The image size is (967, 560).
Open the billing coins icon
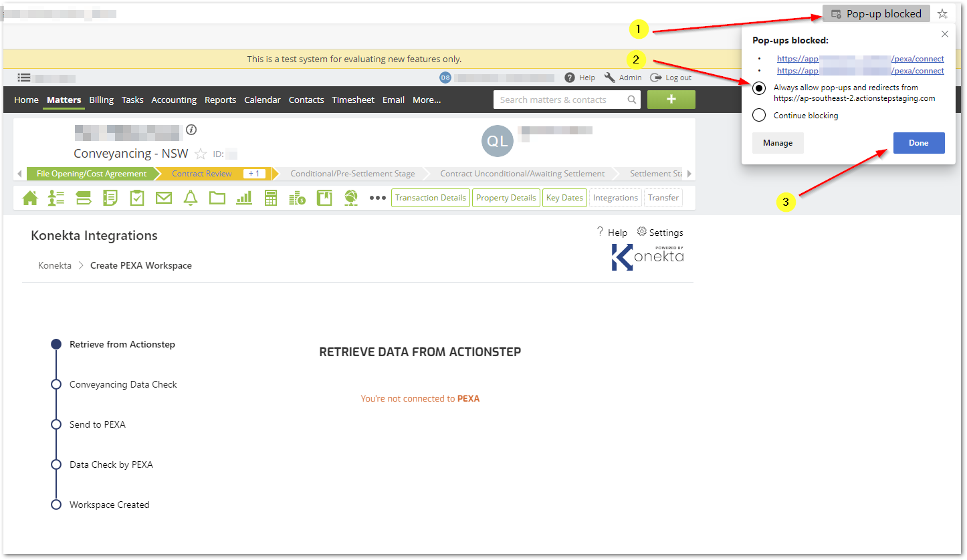point(298,198)
